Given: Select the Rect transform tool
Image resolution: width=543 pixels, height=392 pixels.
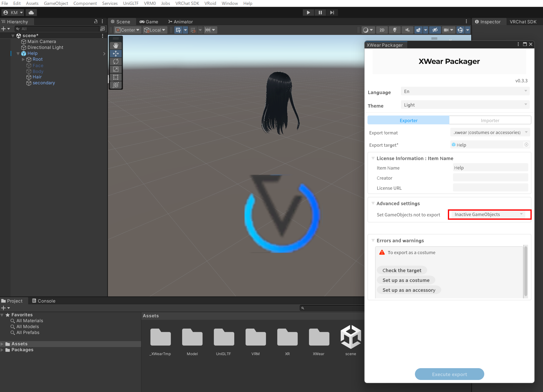Looking at the screenshot, I should click(116, 77).
